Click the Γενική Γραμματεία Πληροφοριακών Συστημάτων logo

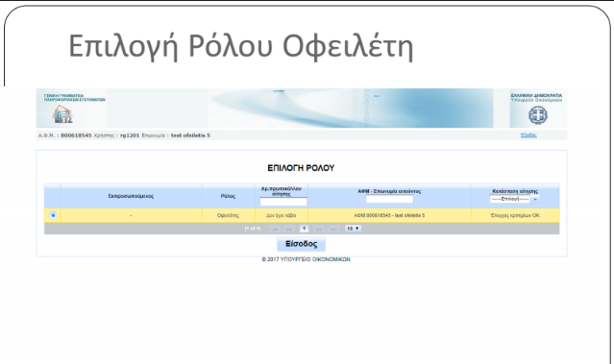pos(62,114)
